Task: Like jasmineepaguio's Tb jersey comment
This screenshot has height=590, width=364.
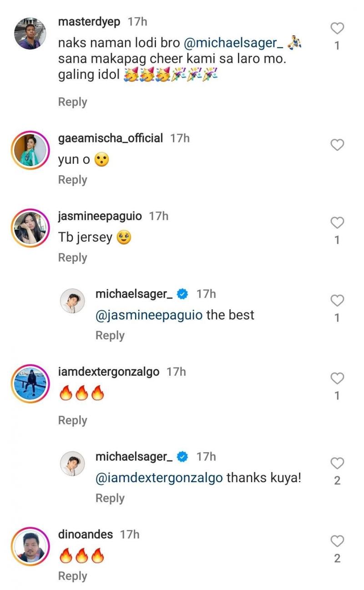Action: (337, 223)
